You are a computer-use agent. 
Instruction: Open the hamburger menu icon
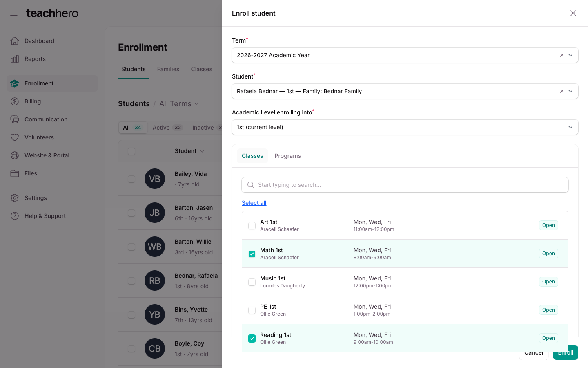14,13
